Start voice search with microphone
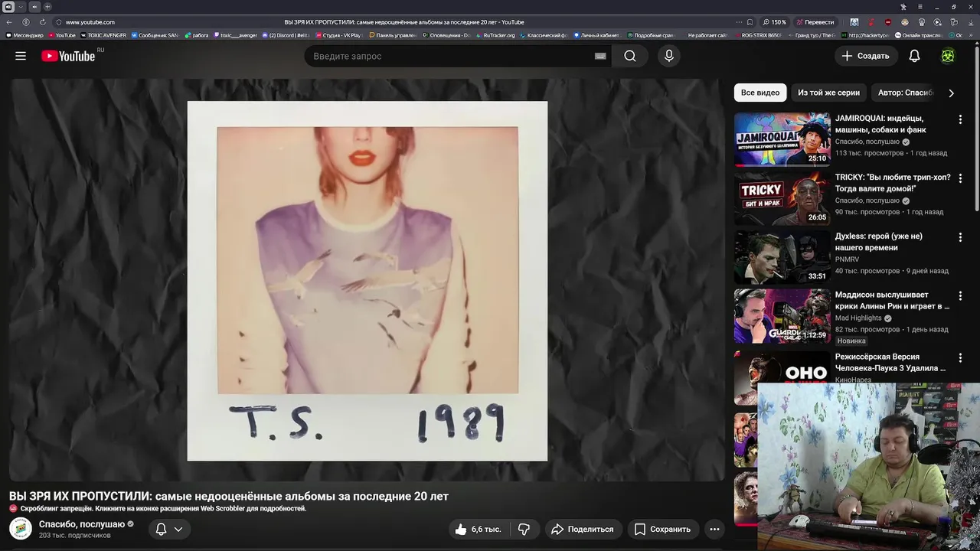The image size is (980, 551). [x=669, y=56]
